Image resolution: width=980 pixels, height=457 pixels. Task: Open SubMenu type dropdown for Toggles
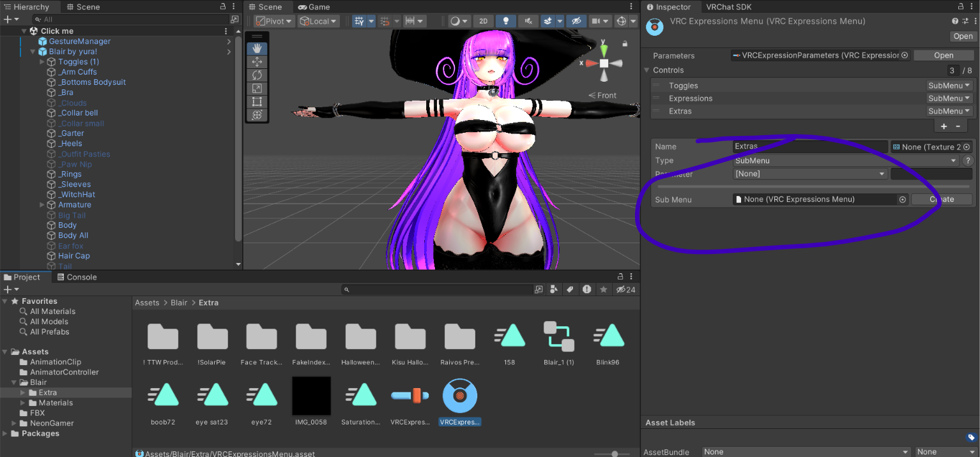click(x=949, y=86)
